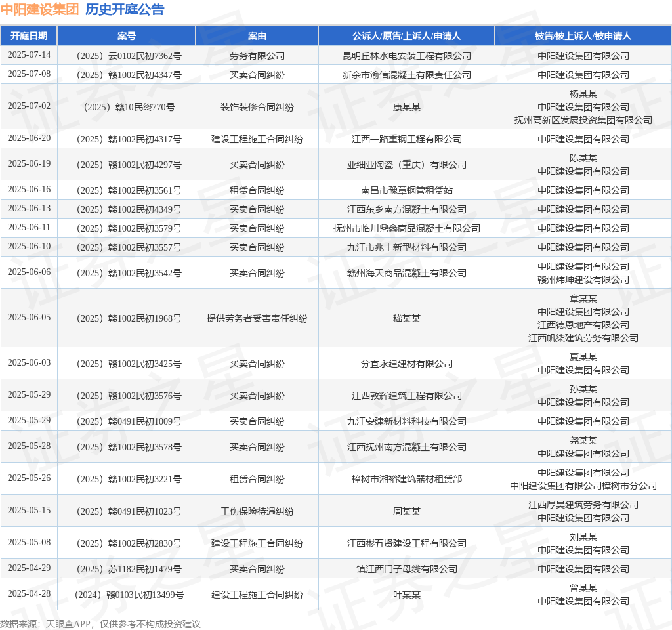Screen dimensions: 672x630
Task: Click defendant 抚州高新区发展投资集团有限公司
Action: tap(583, 121)
